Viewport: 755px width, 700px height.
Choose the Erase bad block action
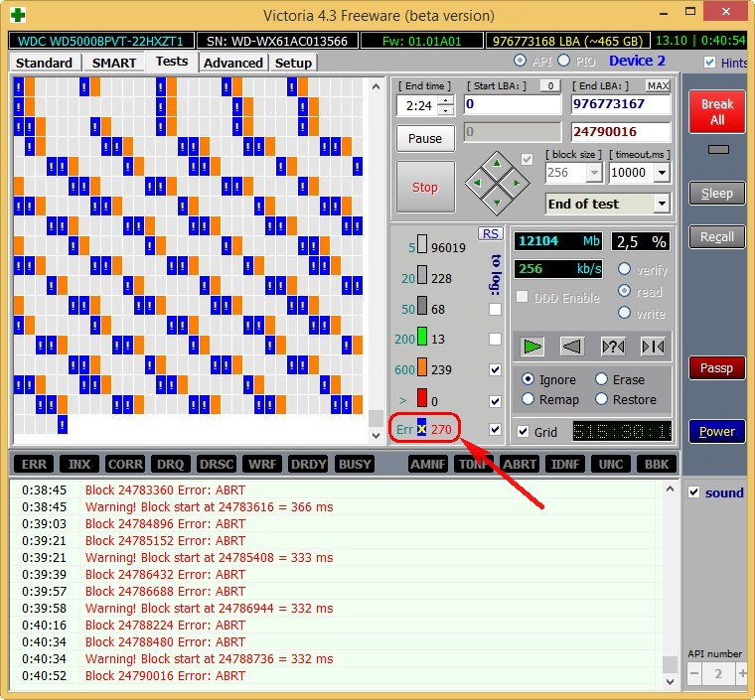click(x=601, y=379)
